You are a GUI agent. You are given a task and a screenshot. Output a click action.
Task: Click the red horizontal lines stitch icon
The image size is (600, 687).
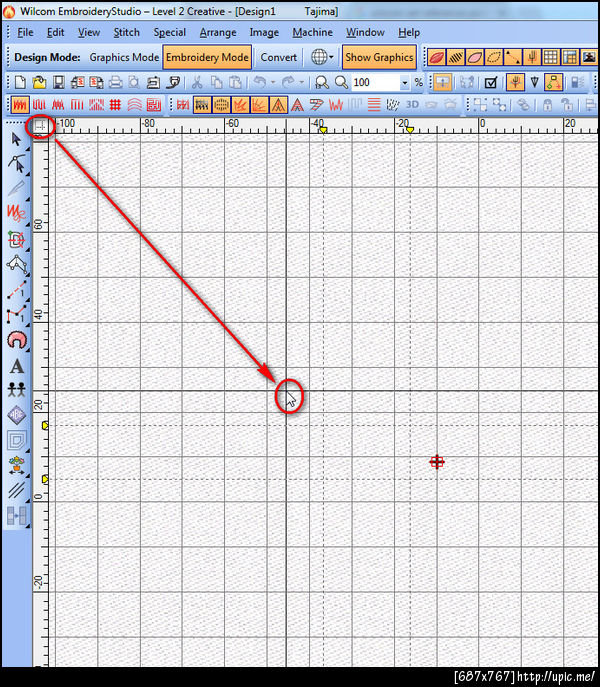(374, 105)
